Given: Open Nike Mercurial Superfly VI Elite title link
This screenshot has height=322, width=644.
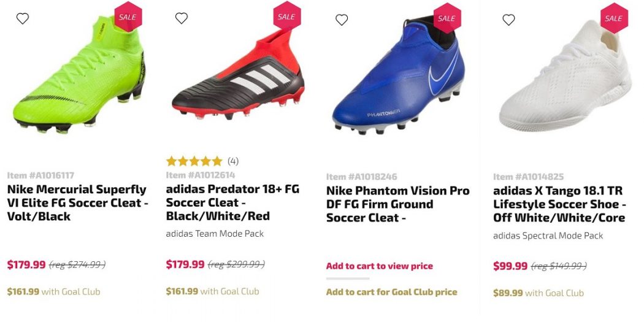Looking at the screenshot, I should pos(77,202).
